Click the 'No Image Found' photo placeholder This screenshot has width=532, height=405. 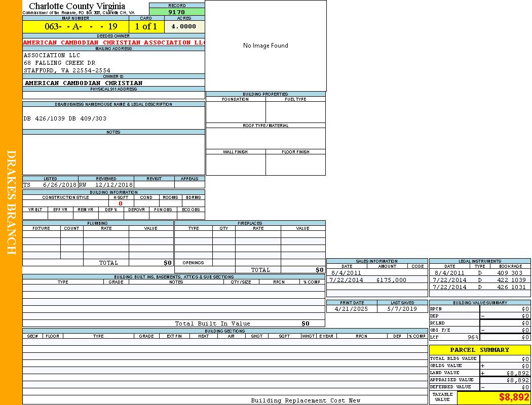[265, 46]
